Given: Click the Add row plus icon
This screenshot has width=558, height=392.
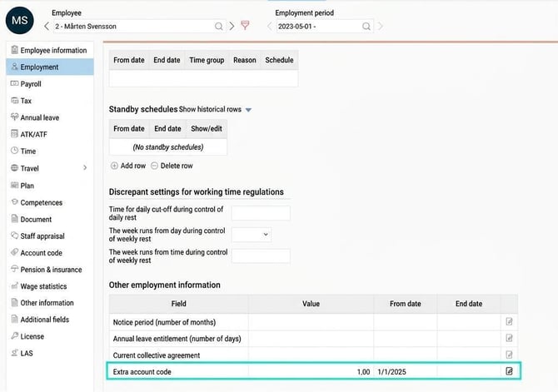Looking at the screenshot, I should tap(114, 166).
